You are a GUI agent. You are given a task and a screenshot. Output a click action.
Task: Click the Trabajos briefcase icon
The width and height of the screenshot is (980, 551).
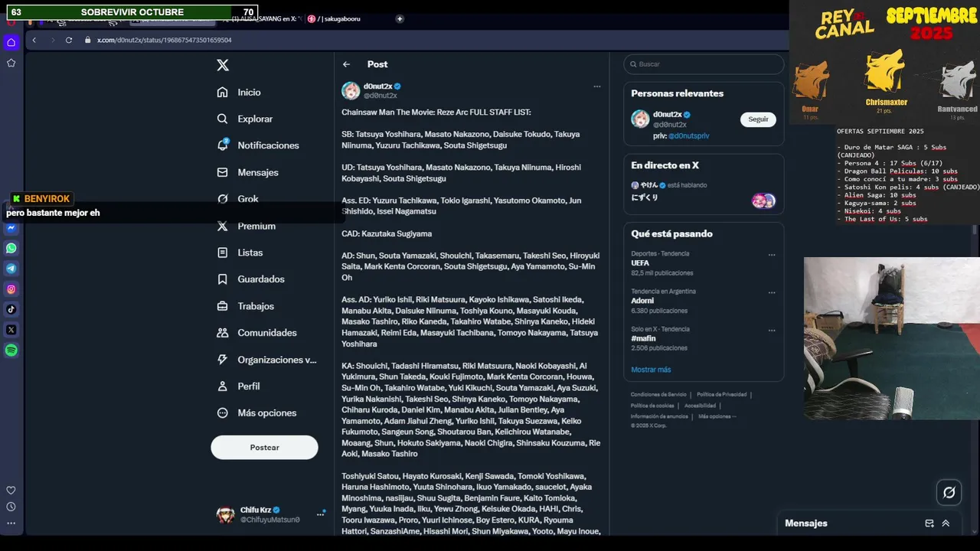pyautogui.click(x=223, y=306)
